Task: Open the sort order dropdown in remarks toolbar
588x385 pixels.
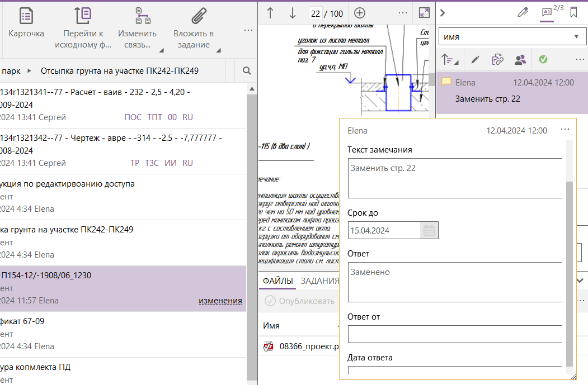Action: point(450,59)
